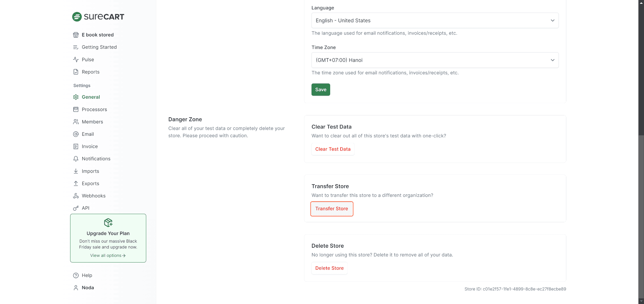Open Pulse via its activity icon
Viewport: 644px width, 304px height.
coord(76,59)
